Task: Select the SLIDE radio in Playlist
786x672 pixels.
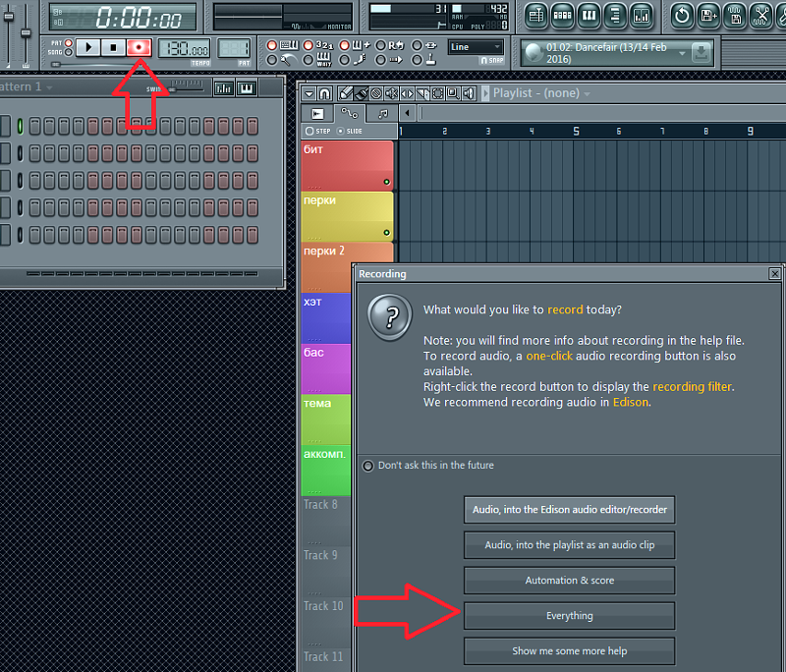Action: coord(340,131)
